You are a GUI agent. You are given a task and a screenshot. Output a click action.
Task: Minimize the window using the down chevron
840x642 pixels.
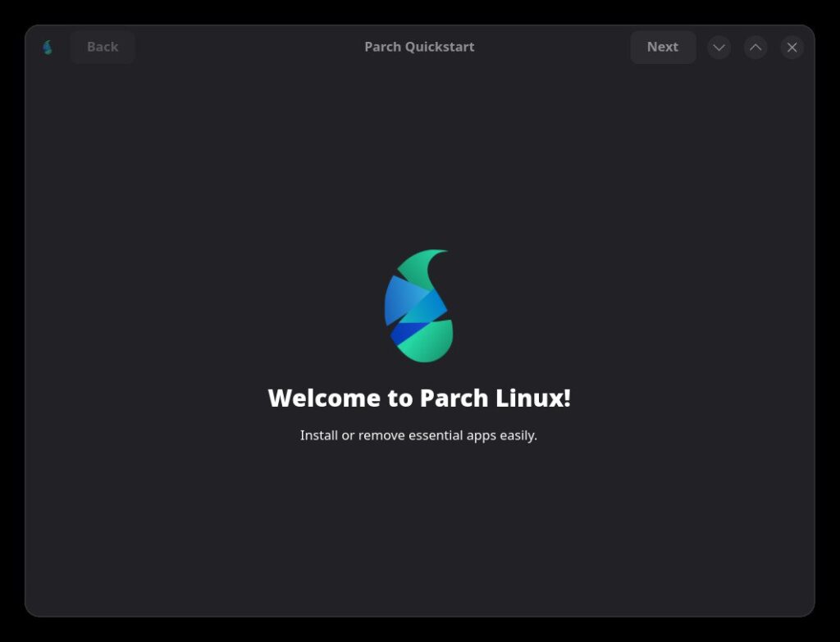coord(719,48)
